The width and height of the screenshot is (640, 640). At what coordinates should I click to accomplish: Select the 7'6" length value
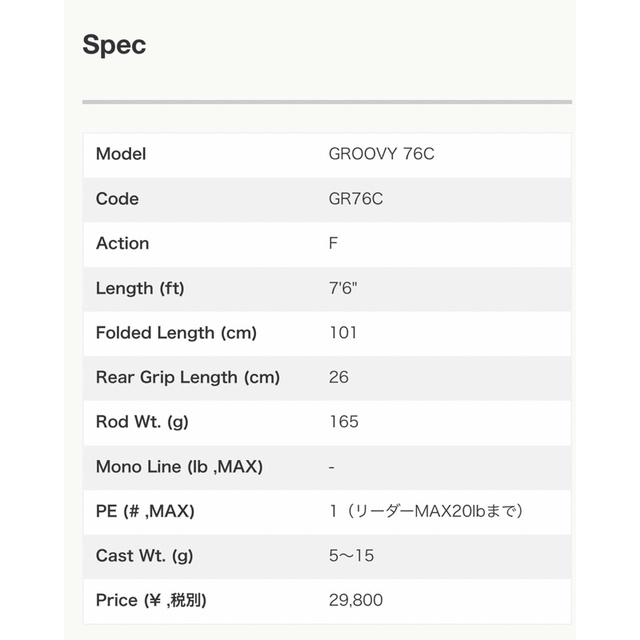point(343,288)
